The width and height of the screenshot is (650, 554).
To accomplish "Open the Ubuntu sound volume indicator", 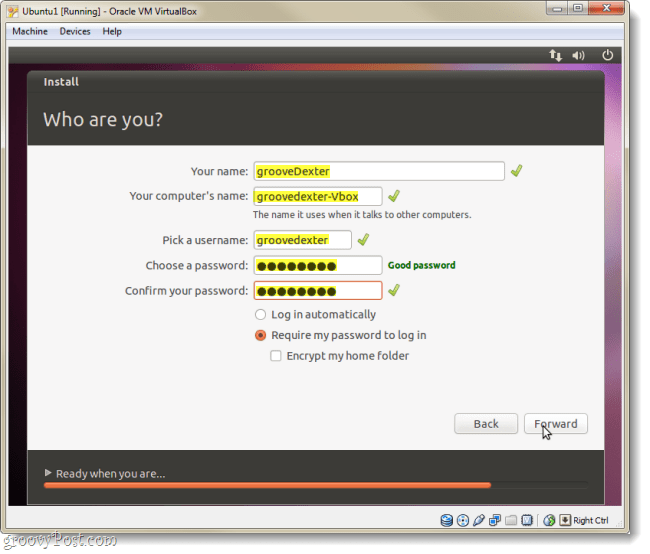I will pos(578,55).
